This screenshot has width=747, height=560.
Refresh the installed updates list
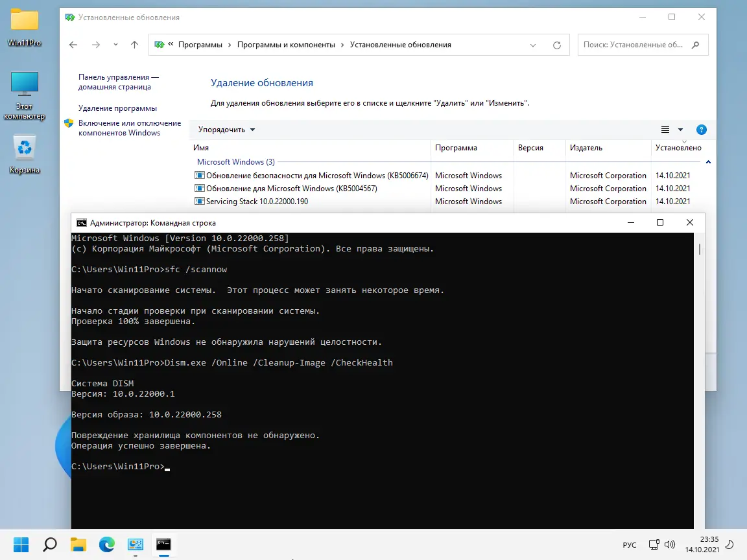[x=557, y=45]
